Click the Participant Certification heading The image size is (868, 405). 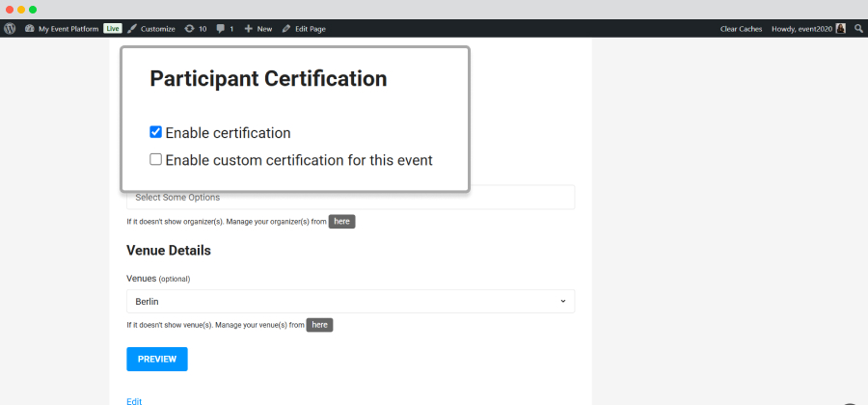[x=268, y=78]
